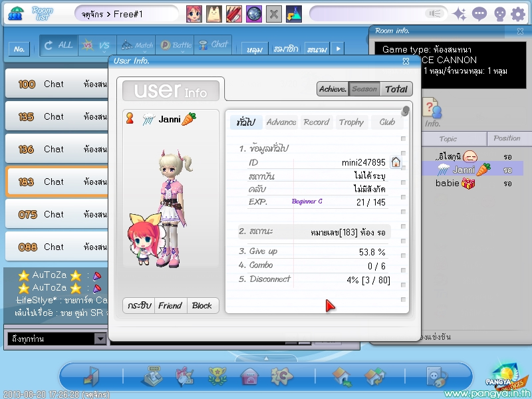Click the Topic column header
The width and height of the screenshot is (532, 399).
pyautogui.click(x=454, y=139)
